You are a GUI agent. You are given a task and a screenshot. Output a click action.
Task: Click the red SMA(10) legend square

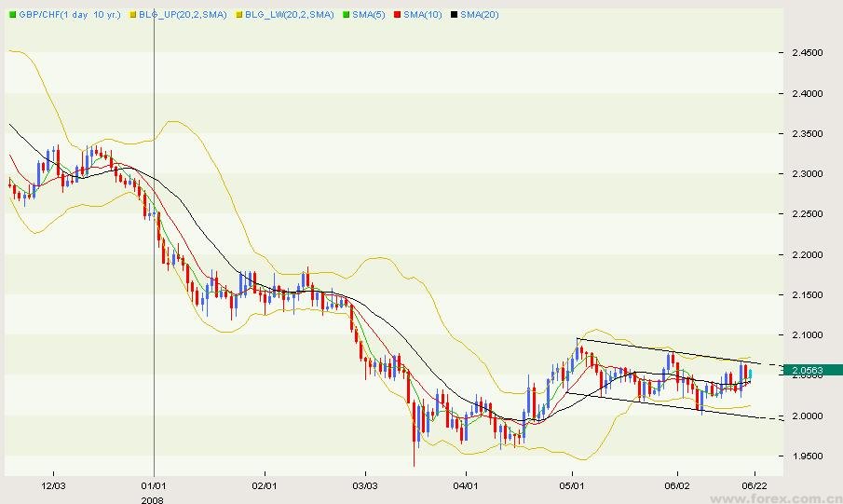(397, 15)
